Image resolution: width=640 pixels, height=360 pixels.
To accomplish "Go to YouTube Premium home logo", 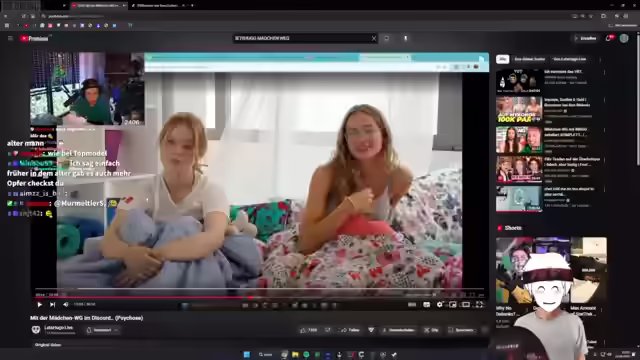I will (x=34, y=38).
